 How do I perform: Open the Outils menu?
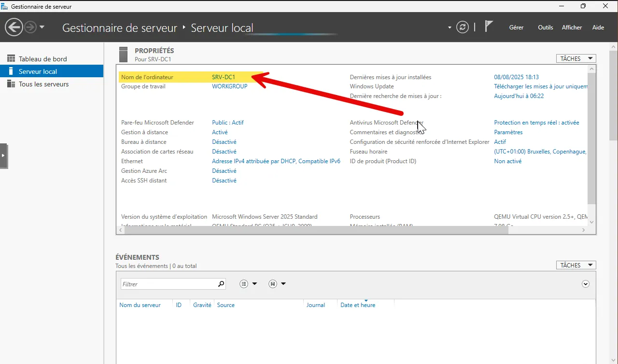(546, 28)
